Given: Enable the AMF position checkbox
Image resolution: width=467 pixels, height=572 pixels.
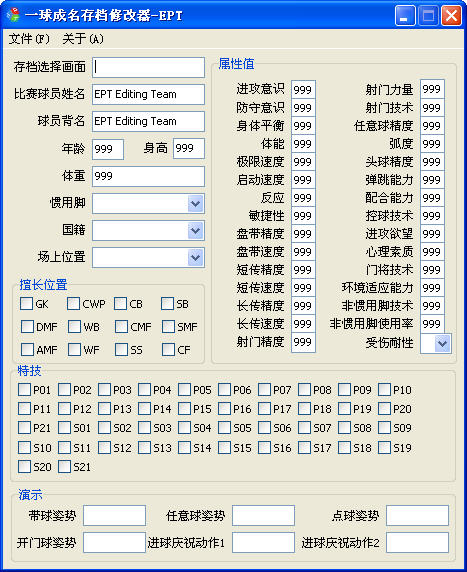Looking at the screenshot, I should click(x=27, y=349).
